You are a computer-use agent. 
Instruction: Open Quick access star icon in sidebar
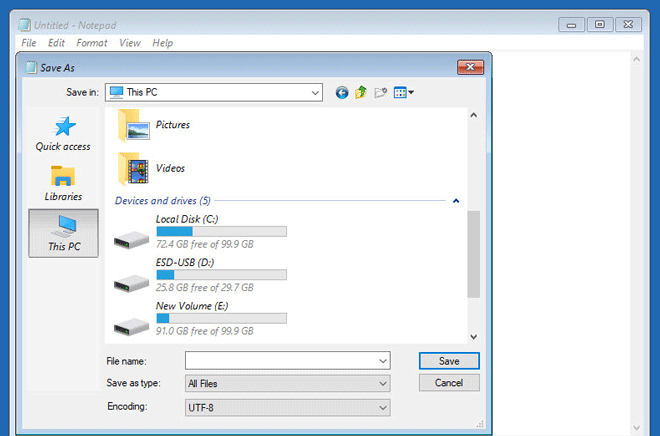pyautogui.click(x=65, y=126)
